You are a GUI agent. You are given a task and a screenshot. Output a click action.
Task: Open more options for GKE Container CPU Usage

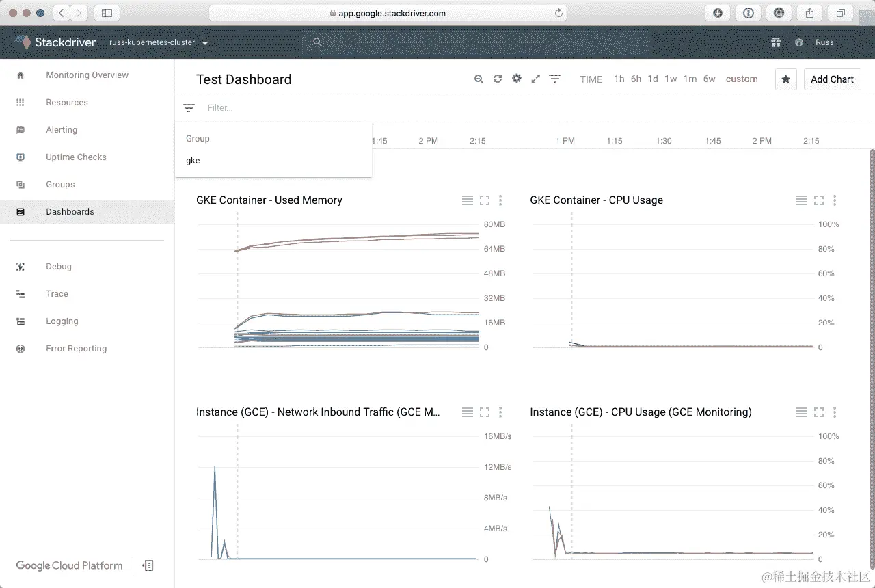click(835, 200)
